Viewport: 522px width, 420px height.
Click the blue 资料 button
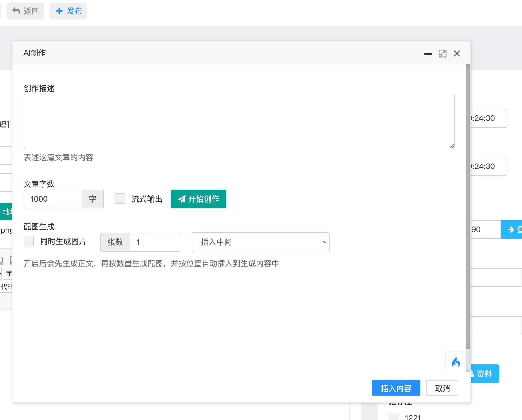[485, 374]
